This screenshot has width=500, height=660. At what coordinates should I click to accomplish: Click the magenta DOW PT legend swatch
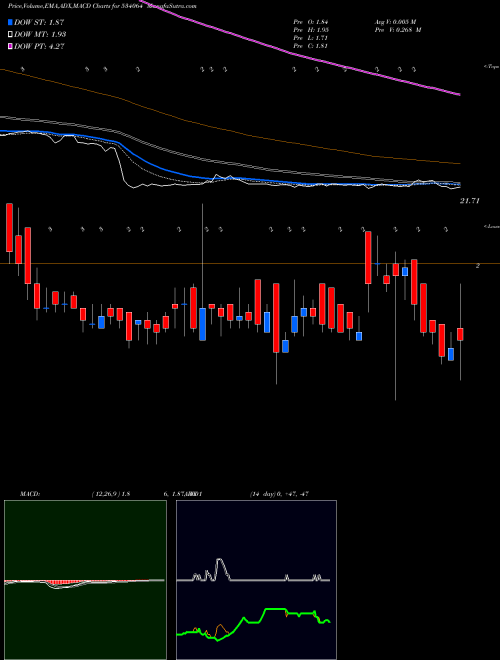(x=11, y=46)
